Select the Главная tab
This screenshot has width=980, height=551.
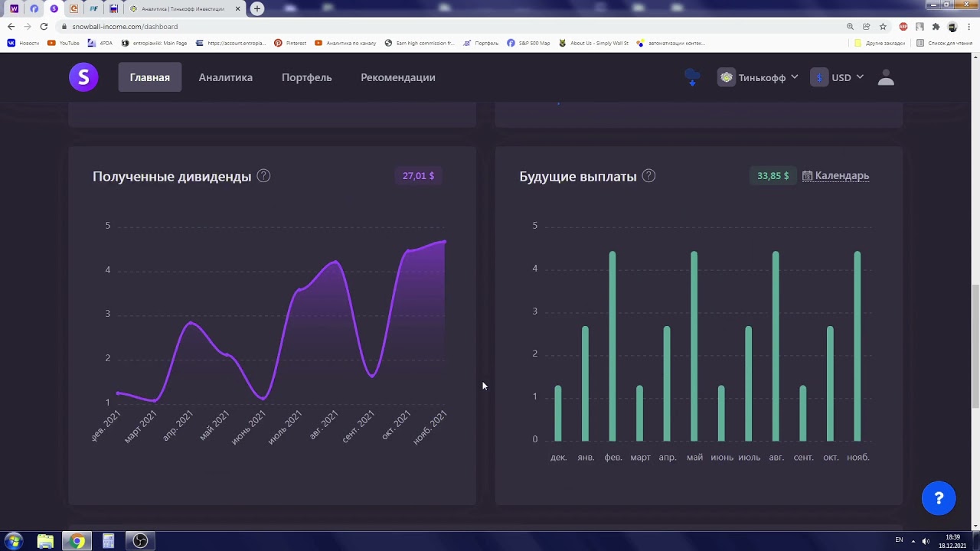[x=150, y=77]
